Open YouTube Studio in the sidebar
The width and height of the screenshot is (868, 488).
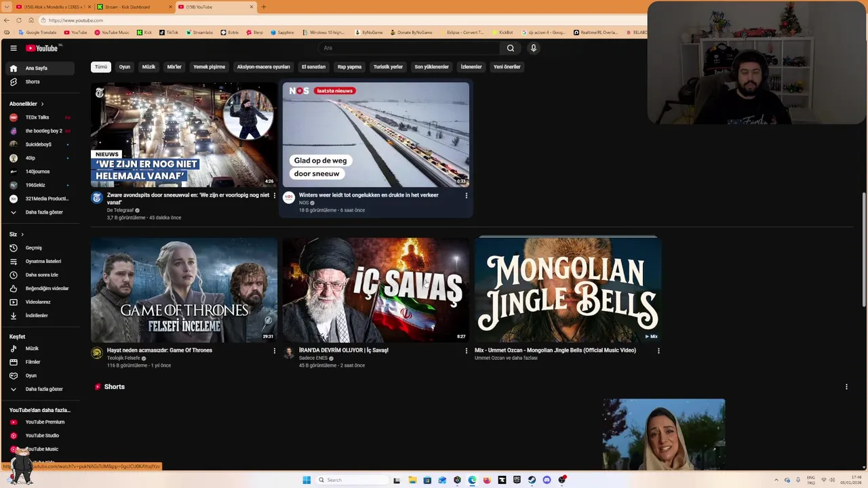tap(40, 435)
